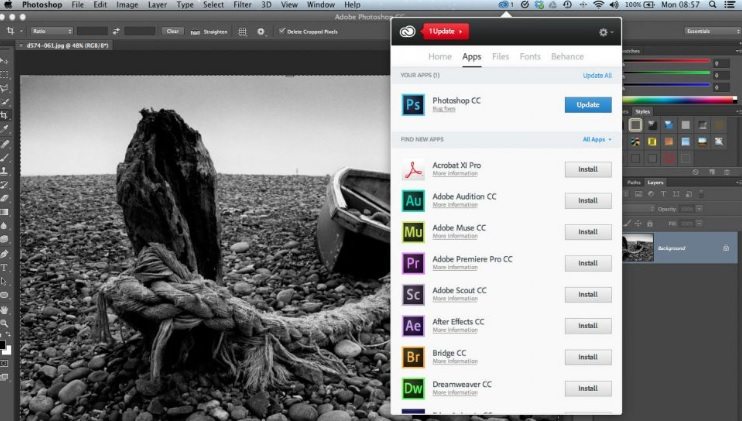The image size is (742, 421).
Task: Install Dreamweaver CC
Action: [x=588, y=388]
